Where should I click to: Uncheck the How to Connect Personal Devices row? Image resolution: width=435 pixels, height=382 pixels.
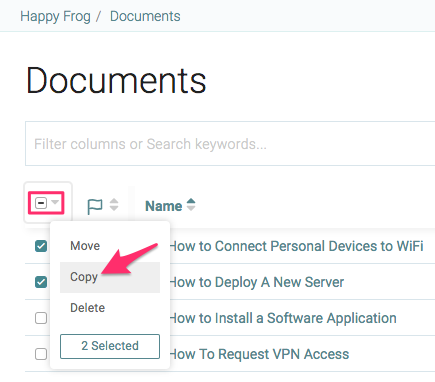point(41,247)
